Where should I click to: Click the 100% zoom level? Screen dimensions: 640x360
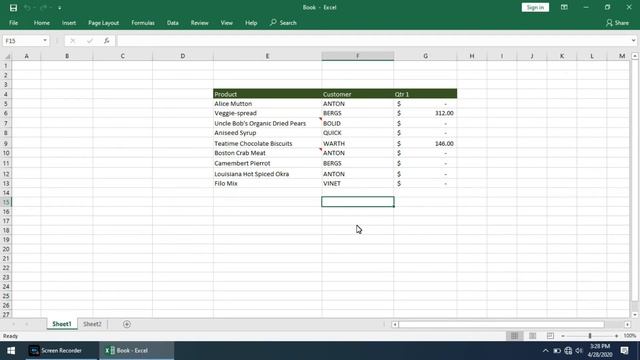click(x=630, y=336)
